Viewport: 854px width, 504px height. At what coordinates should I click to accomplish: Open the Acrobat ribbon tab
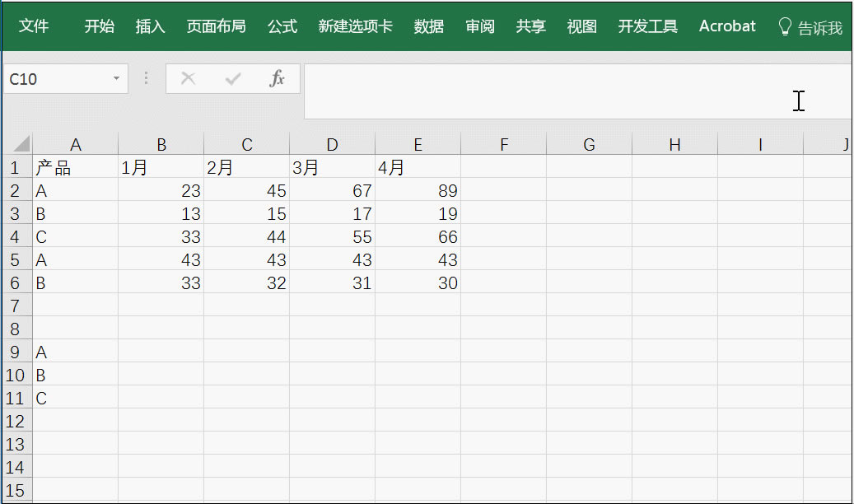727,26
